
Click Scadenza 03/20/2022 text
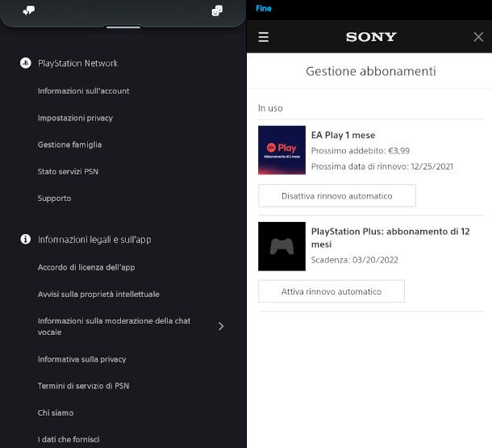[x=355, y=260]
